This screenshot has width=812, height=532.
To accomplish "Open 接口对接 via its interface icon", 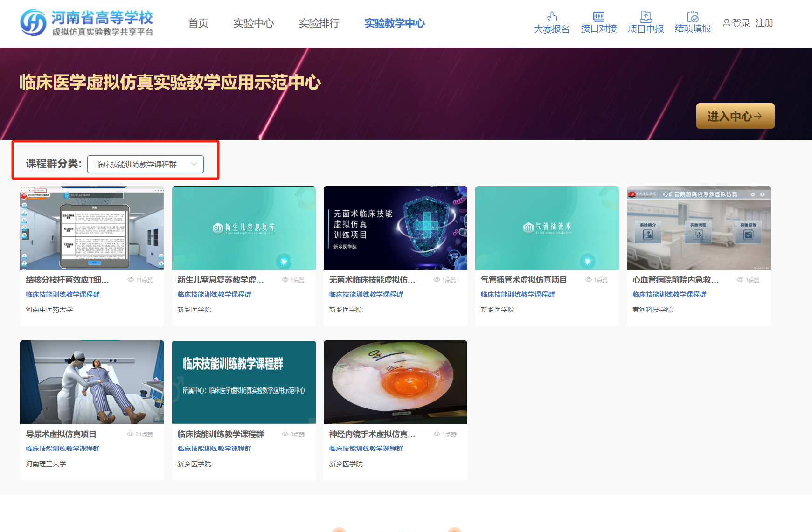I will point(598,16).
